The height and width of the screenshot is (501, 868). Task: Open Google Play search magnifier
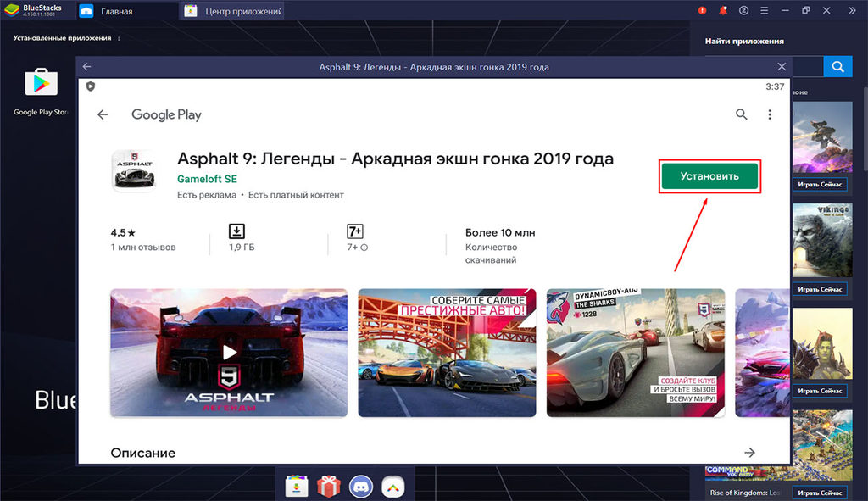point(741,114)
